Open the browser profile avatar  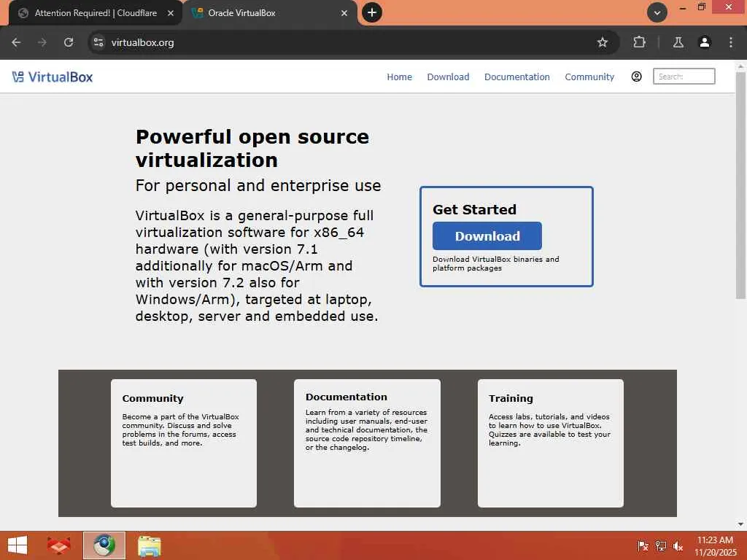point(705,42)
